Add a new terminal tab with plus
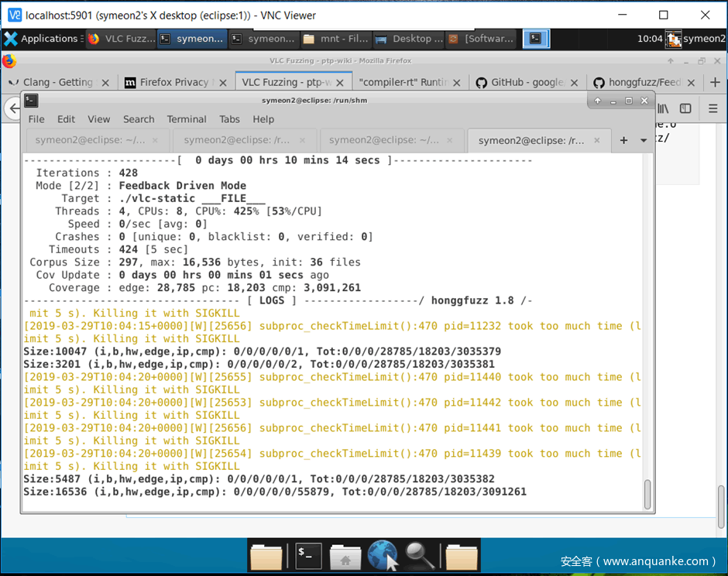The height and width of the screenshot is (576, 728). point(623,140)
